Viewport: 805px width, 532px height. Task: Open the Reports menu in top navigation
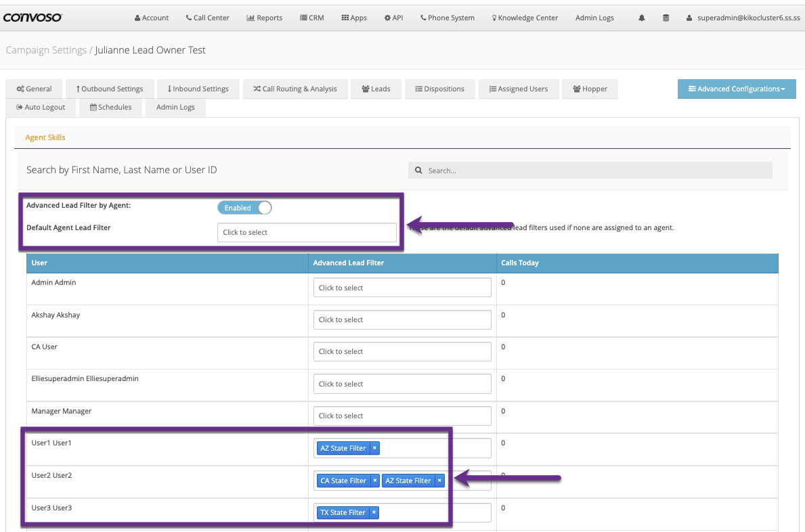tap(264, 18)
